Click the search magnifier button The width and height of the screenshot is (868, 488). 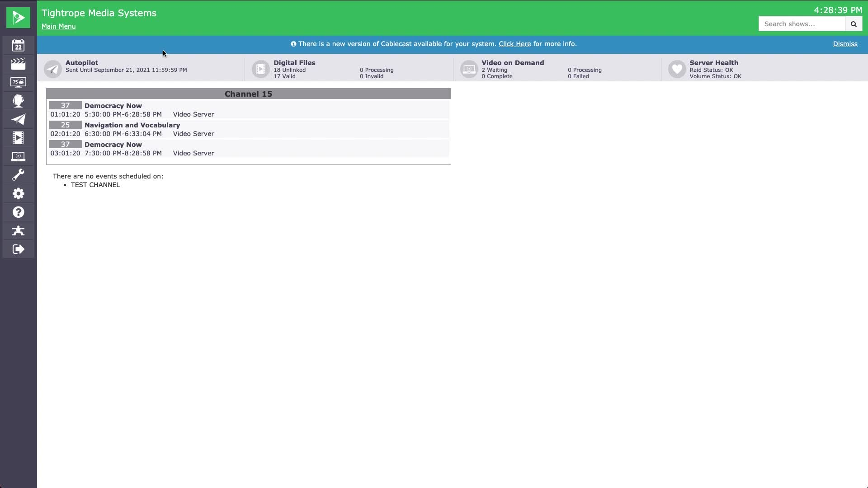pos(854,24)
